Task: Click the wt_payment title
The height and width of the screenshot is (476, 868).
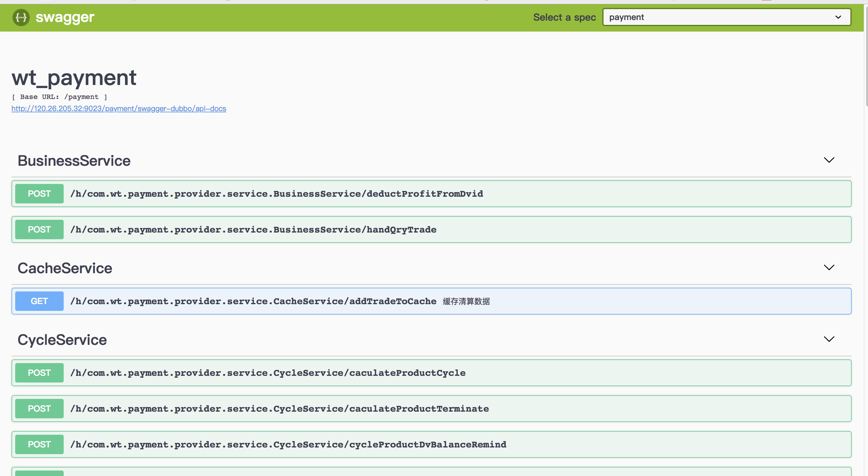Action: [74, 78]
